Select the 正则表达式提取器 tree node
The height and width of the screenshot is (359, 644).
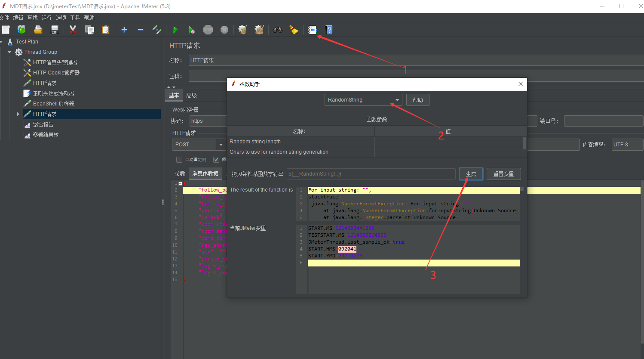click(x=53, y=93)
